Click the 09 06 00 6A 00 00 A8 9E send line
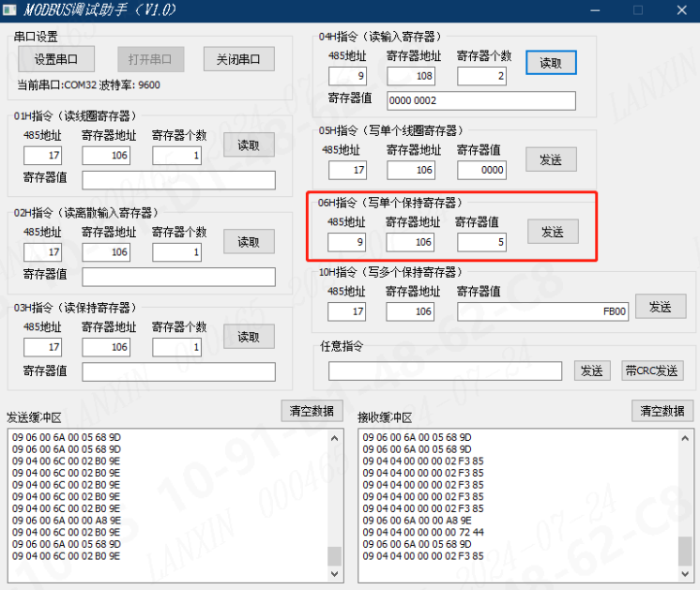Image resolution: width=700 pixels, height=590 pixels. [x=67, y=521]
